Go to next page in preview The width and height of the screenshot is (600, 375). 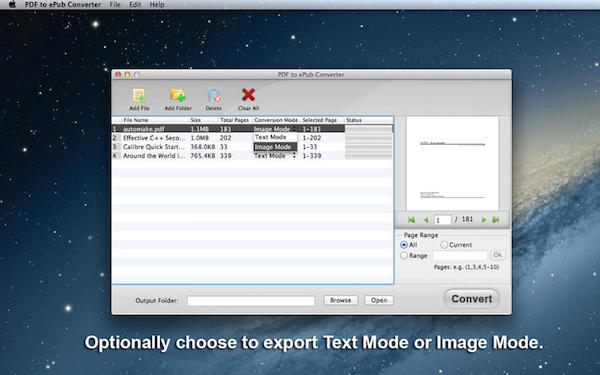(484, 220)
